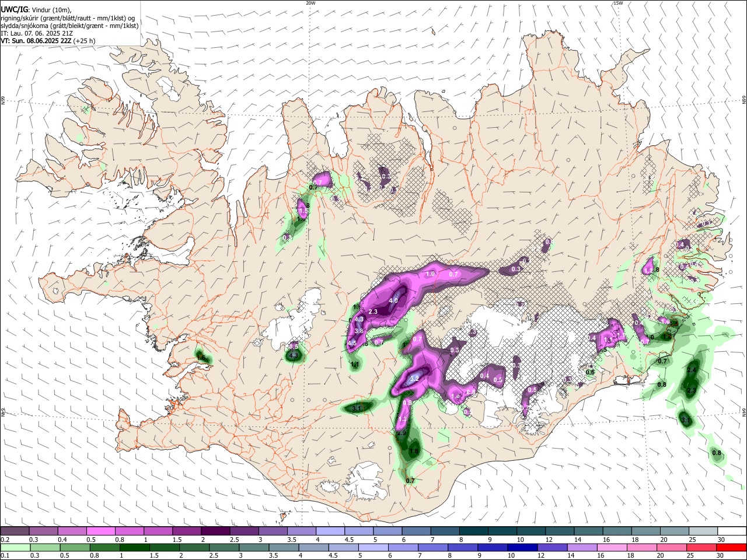Select the light purple 14 swatch, lower scale
This screenshot has height=560, width=747.
tap(582, 547)
